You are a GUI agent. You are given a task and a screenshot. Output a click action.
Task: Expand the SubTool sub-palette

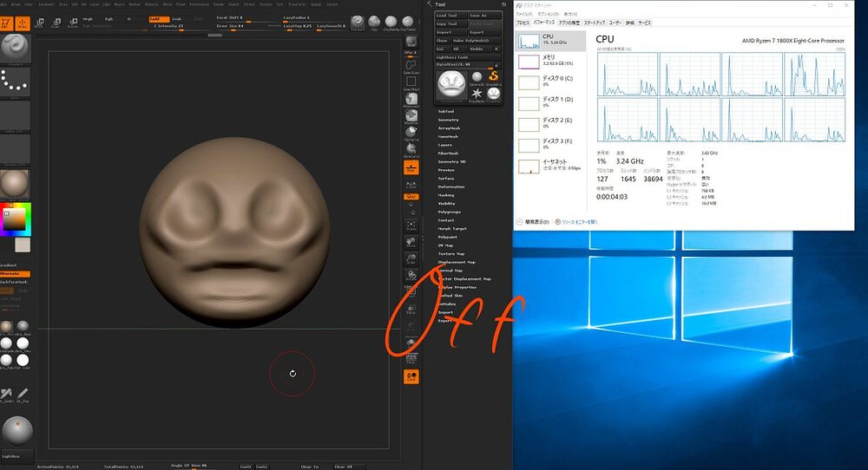click(x=446, y=111)
